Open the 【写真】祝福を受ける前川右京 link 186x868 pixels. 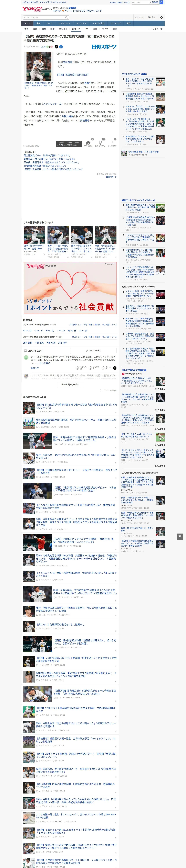(72, 75)
